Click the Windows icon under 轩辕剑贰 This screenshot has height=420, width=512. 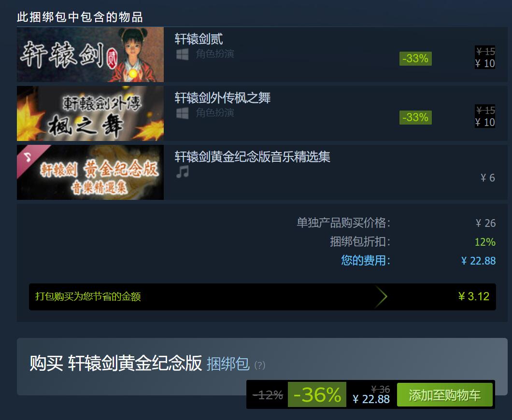pos(182,54)
